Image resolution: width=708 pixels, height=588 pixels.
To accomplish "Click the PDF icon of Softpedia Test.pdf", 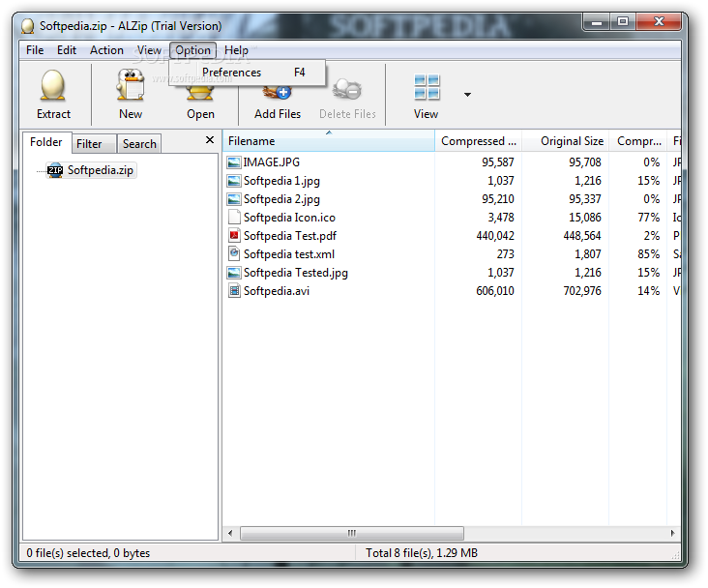I will pyautogui.click(x=234, y=236).
